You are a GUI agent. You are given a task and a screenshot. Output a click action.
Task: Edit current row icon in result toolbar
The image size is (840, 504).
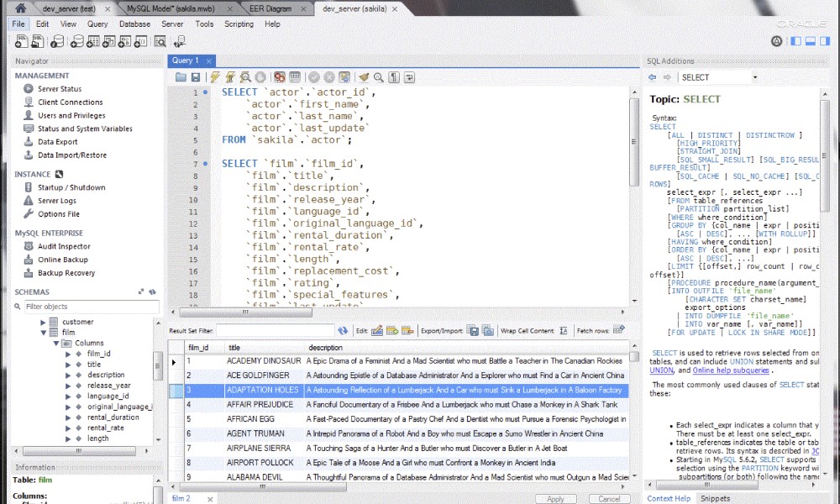(377, 330)
